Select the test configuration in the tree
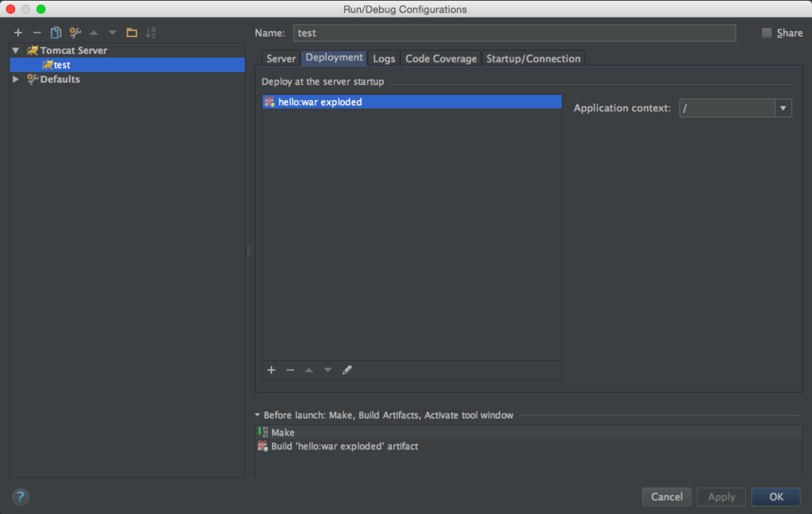This screenshot has height=514, width=812. pyautogui.click(x=128, y=65)
